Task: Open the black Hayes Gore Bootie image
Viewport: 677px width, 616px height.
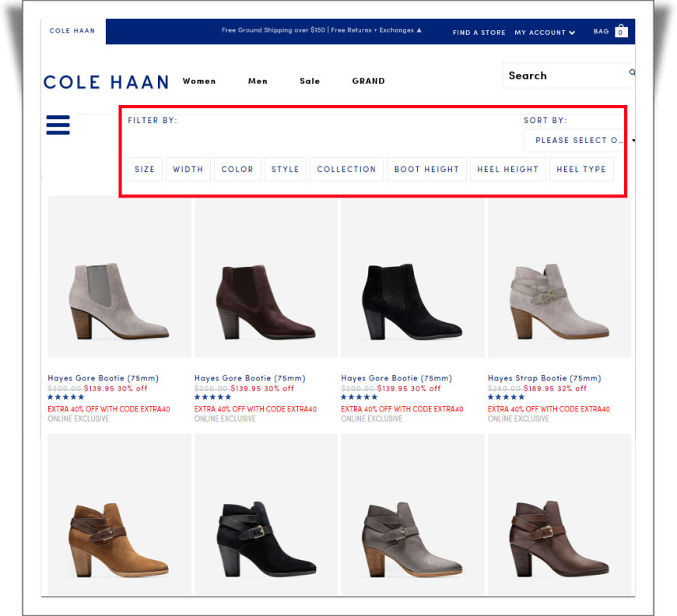Action: pyautogui.click(x=412, y=277)
